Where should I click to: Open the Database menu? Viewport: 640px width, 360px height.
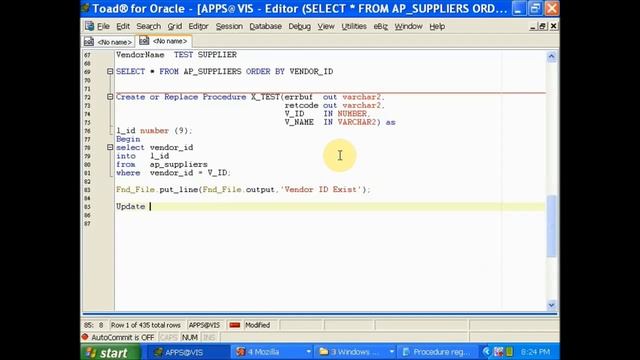pyautogui.click(x=265, y=26)
